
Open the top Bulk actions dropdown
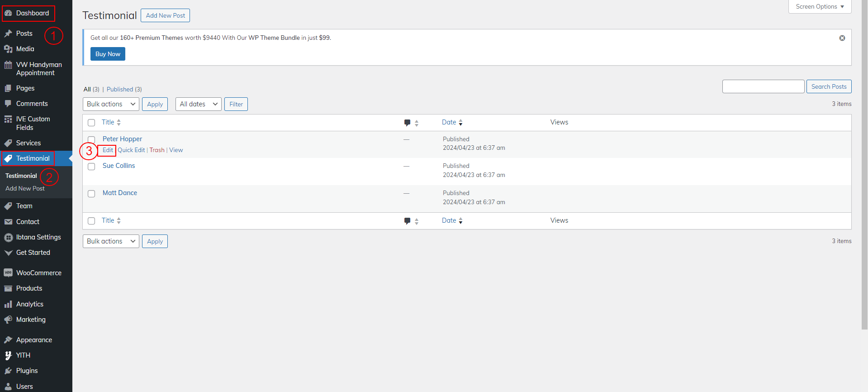pyautogui.click(x=111, y=104)
